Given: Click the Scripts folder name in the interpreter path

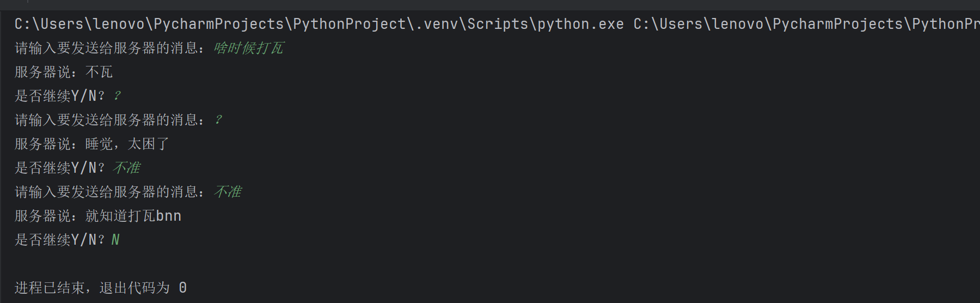Looking at the screenshot, I should (498, 24).
